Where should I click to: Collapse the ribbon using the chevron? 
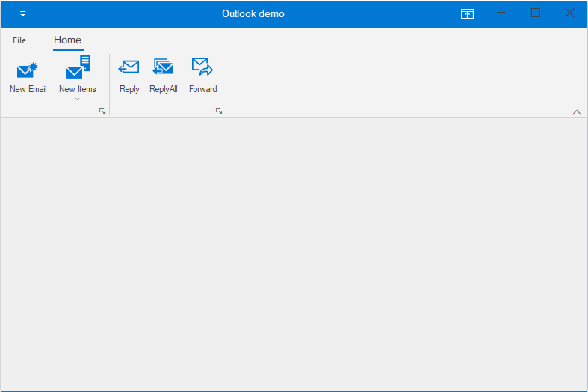[576, 111]
